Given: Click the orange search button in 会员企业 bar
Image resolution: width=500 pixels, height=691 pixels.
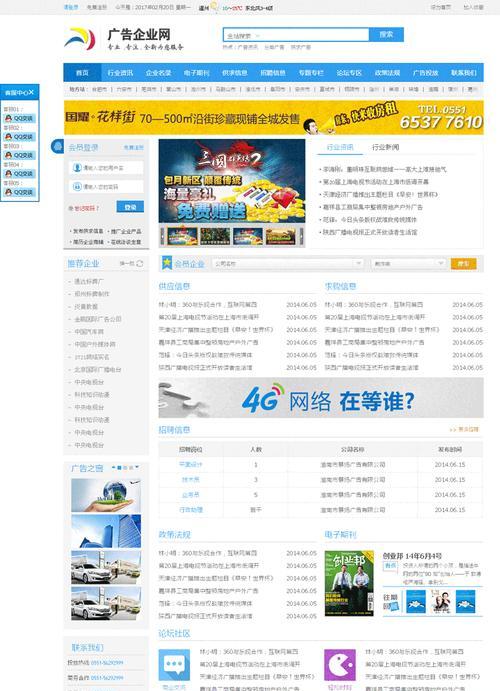Looking at the screenshot, I should point(463,264).
